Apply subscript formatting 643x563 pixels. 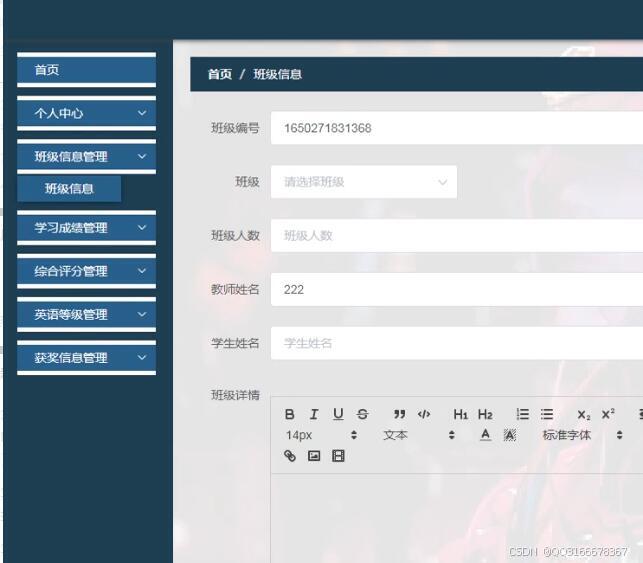(x=584, y=415)
